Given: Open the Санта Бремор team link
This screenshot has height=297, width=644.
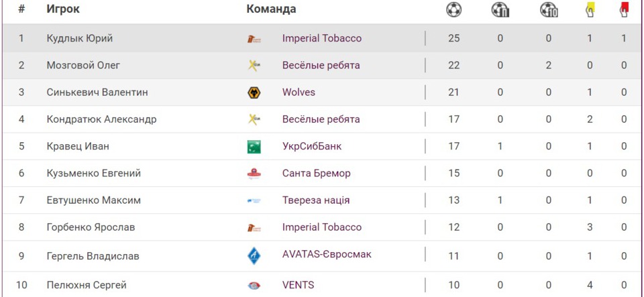Looking at the screenshot, I should pyautogui.click(x=316, y=173).
